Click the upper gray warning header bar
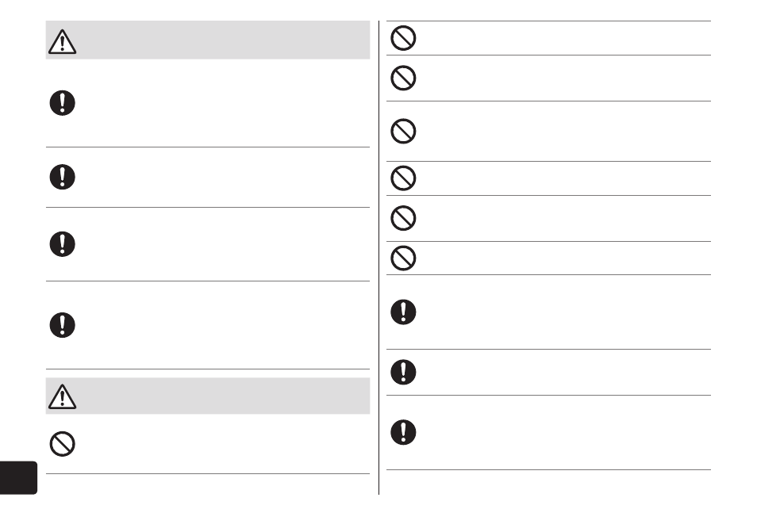Screen dimensions: 757x532 208,40
